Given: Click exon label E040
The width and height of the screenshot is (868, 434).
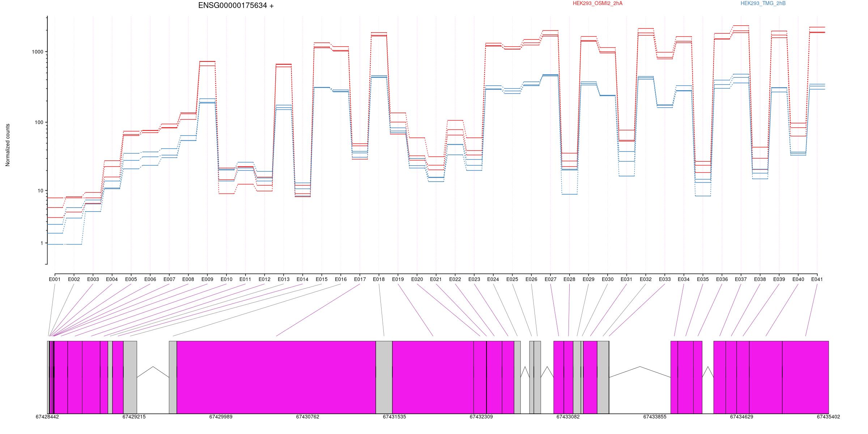Looking at the screenshot, I should click(x=798, y=279).
